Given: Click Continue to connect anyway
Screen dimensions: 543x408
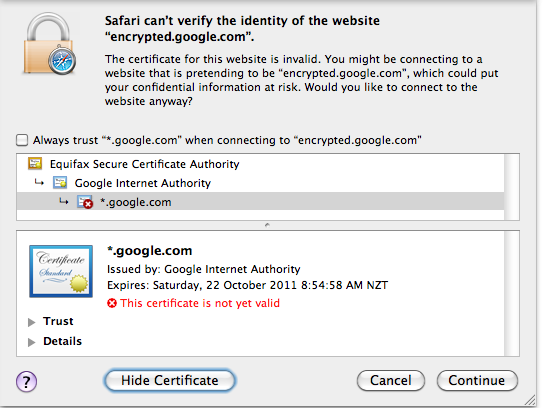Looking at the screenshot, I should (477, 380).
